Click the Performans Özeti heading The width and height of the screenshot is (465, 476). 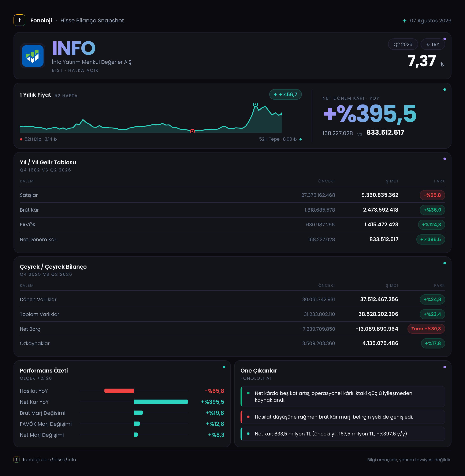point(44,371)
